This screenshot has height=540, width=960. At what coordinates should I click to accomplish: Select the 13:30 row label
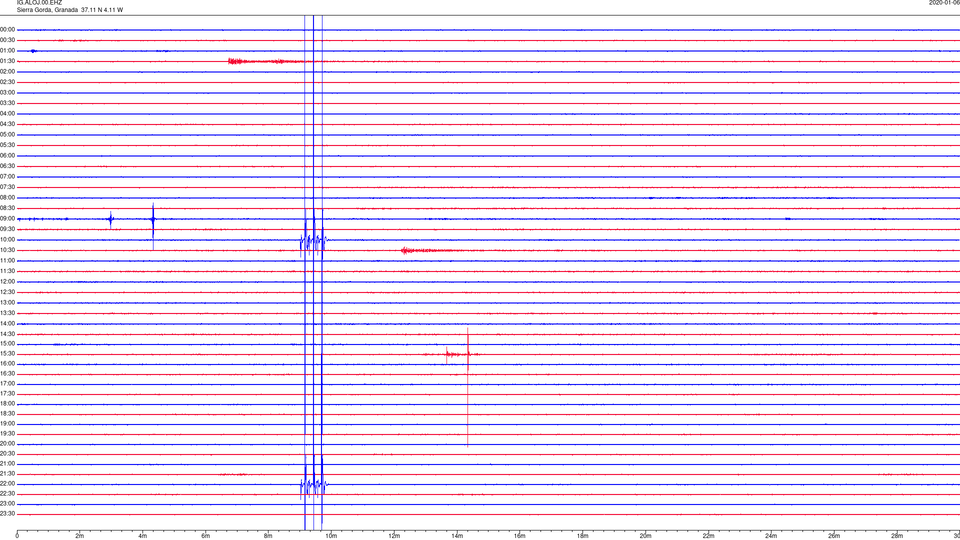[7, 313]
